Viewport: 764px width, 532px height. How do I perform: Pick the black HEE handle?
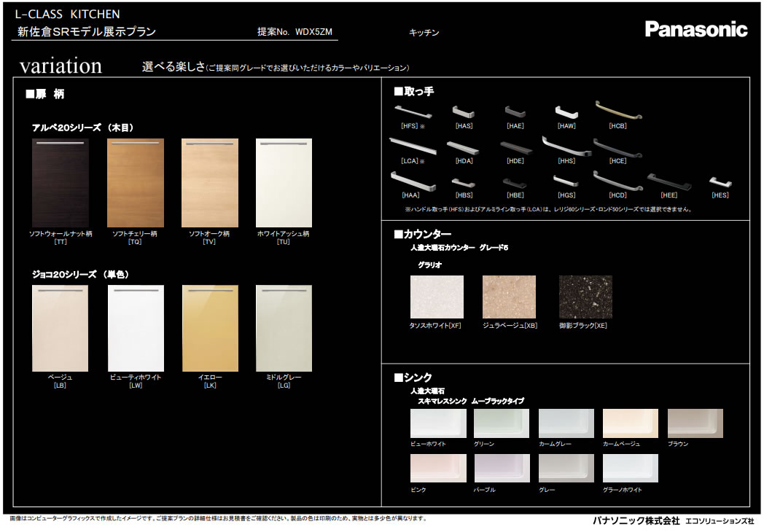point(669,181)
